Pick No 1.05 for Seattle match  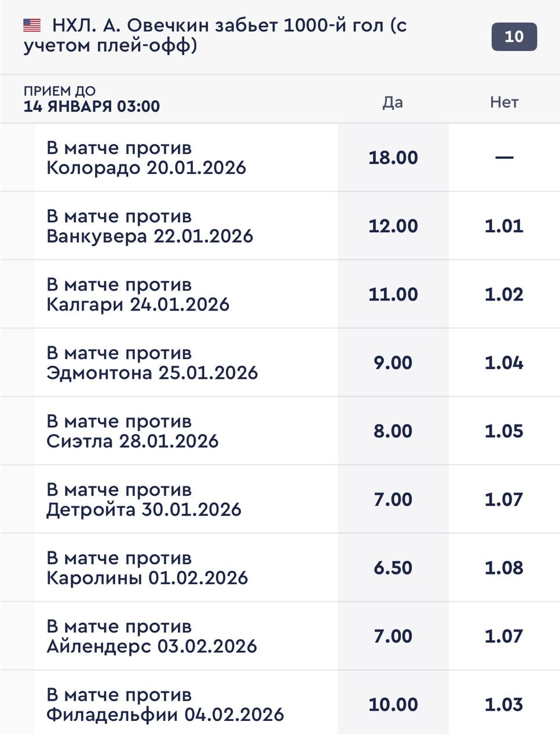[x=504, y=431]
